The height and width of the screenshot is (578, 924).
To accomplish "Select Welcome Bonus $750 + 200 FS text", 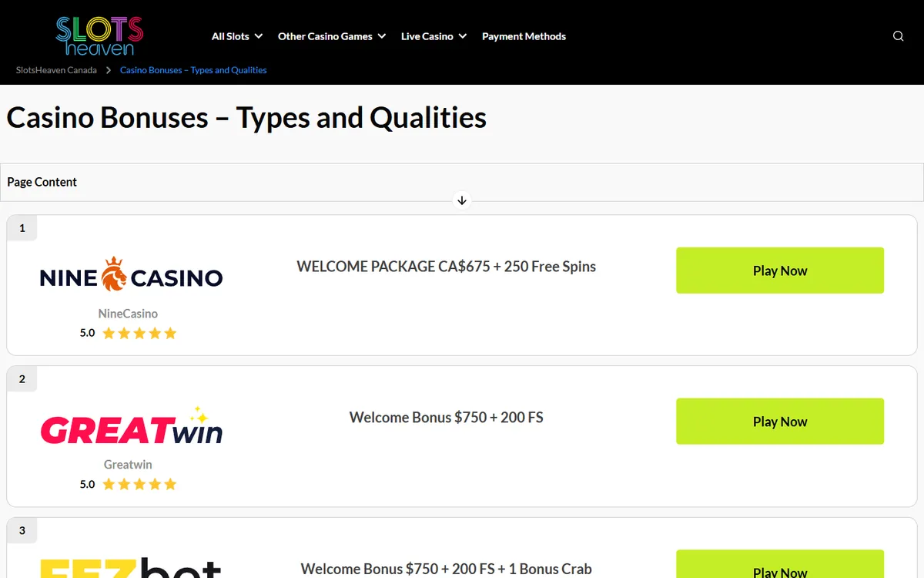I will click(x=447, y=418).
